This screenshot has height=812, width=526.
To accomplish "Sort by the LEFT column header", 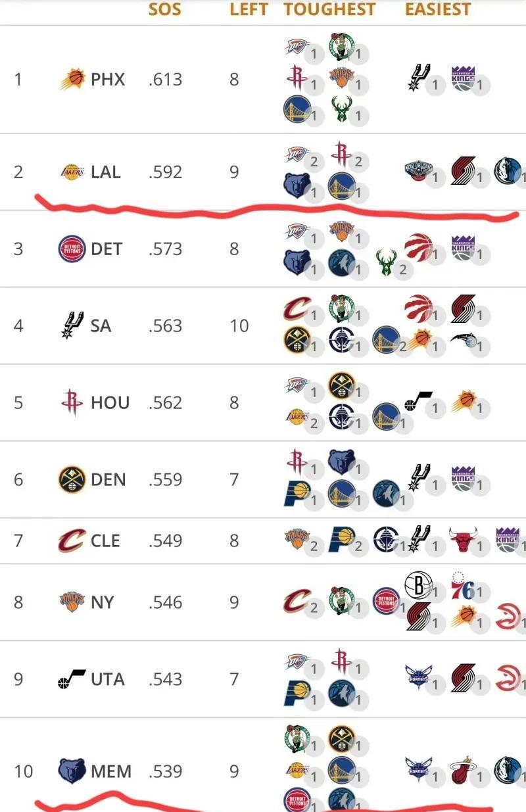I will coord(249,9).
